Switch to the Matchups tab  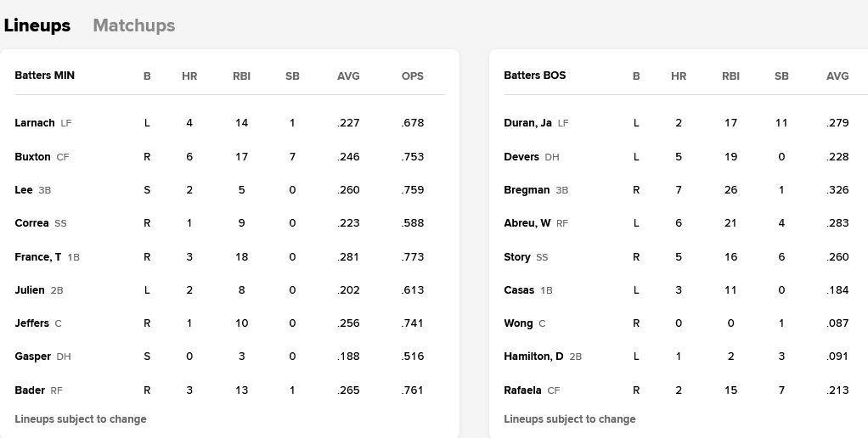pos(133,25)
